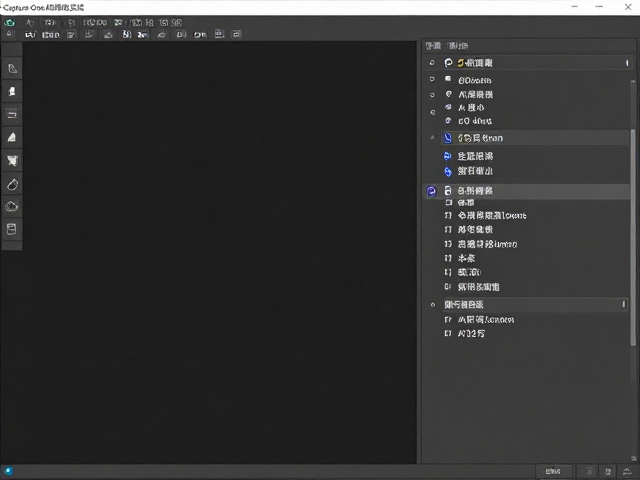Select the row with blue phone-shaped icon

535,138
